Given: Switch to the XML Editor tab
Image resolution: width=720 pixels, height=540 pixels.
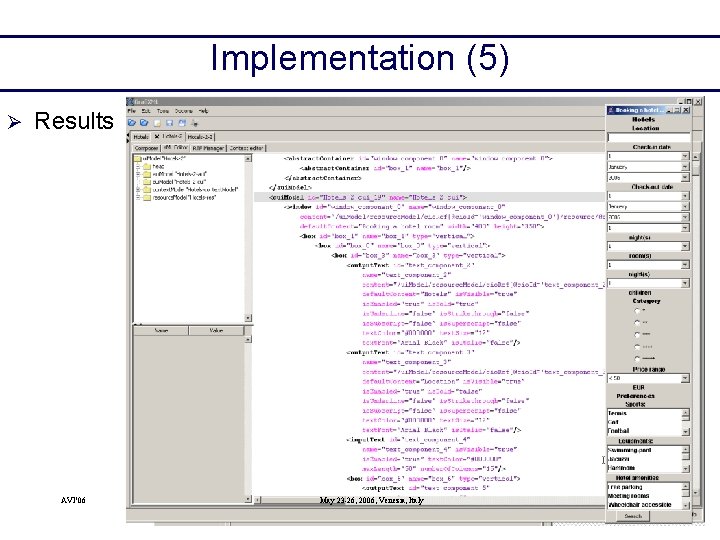Looking at the screenshot, I should 174,148.
